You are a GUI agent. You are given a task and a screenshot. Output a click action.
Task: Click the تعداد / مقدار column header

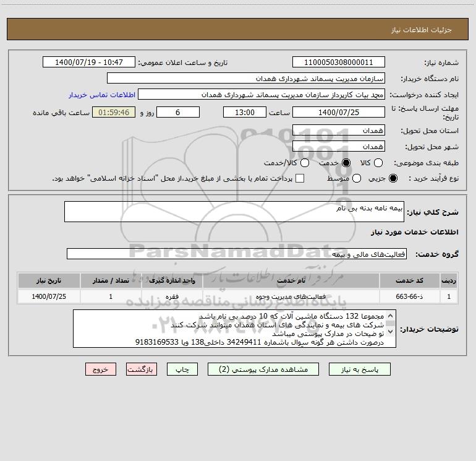click(x=111, y=280)
